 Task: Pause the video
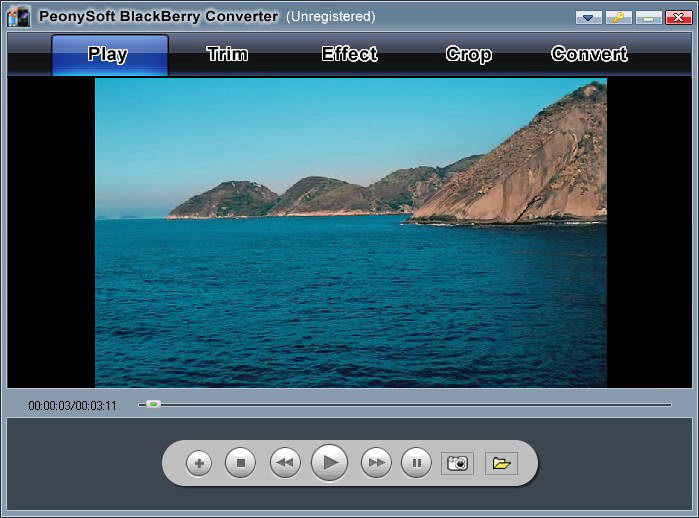pos(416,463)
